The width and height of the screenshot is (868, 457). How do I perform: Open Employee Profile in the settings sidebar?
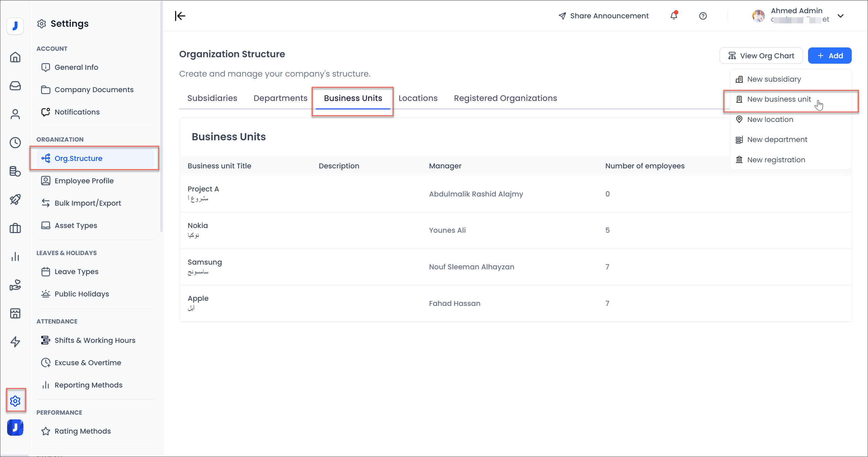pos(84,181)
